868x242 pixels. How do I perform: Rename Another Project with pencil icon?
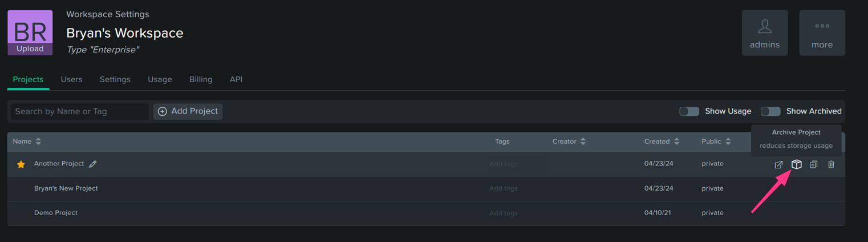93,164
